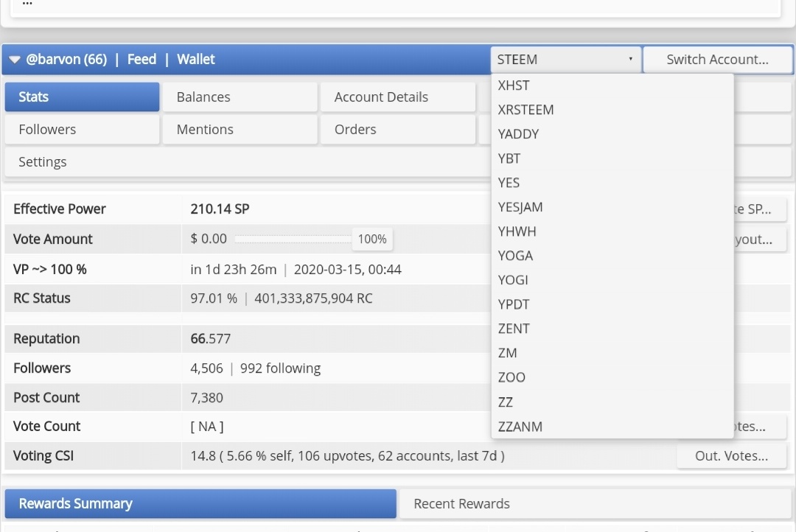The height and width of the screenshot is (532, 796).
Task: Click the $ 0.00 vote amount value
Action: (209, 239)
